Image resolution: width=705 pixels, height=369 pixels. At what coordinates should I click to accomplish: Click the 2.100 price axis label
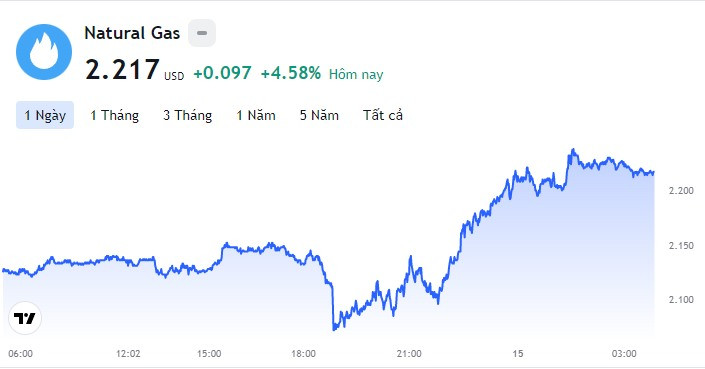(681, 300)
